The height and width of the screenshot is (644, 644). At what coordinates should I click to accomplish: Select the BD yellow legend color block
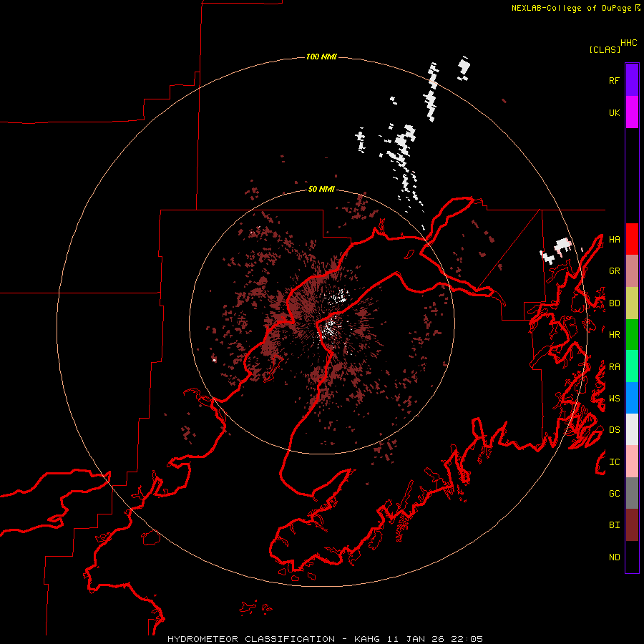(x=632, y=303)
